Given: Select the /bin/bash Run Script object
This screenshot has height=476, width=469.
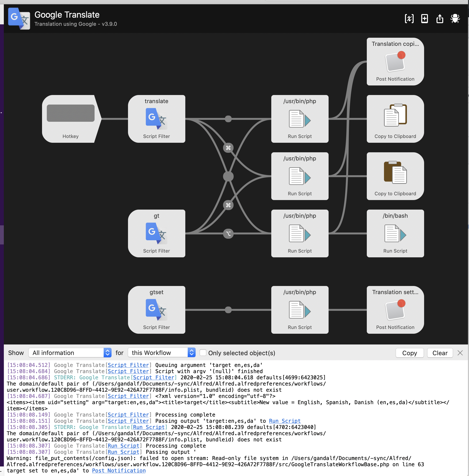Looking at the screenshot, I should tap(395, 233).
